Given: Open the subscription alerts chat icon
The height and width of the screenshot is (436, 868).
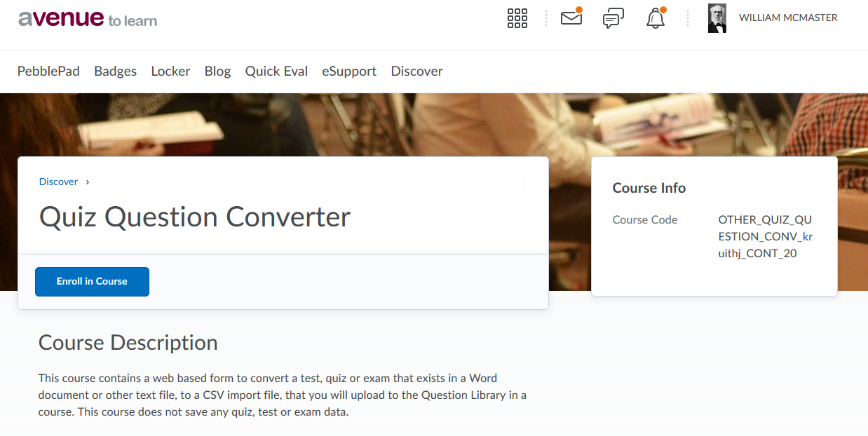Looking at the screenshot, I should [613, 18].
